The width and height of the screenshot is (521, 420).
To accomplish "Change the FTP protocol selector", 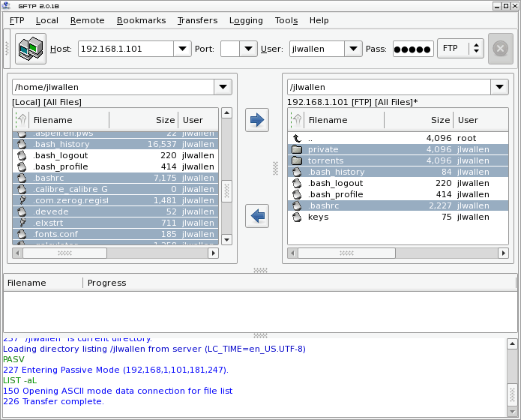I will pyautogui.click(x=460, y=49).
